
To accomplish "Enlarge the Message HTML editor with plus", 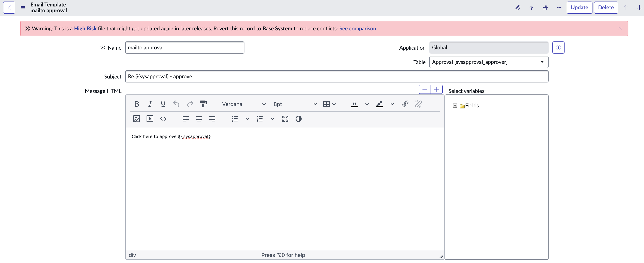I will tap(436, 89).
